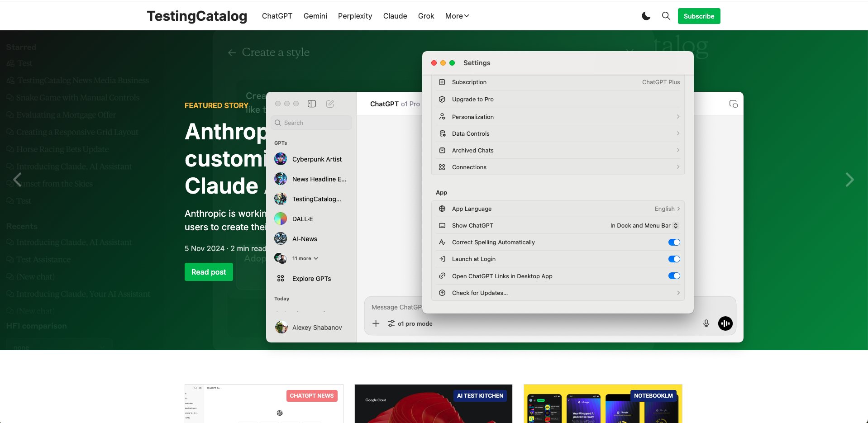This screenshot has width=868, height=423.
Task: Open DALL·E GPT
Action: [311, 219]
